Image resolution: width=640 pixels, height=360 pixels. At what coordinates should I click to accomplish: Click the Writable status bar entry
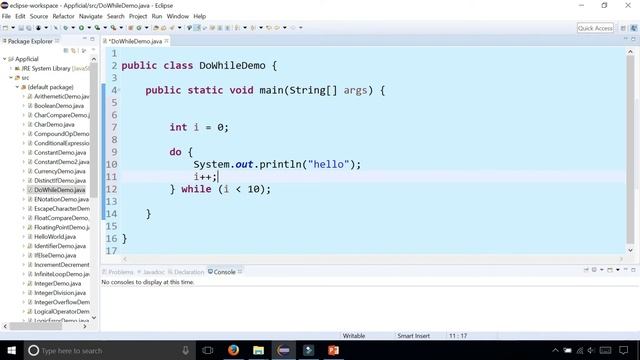click(x=354, y=336)
